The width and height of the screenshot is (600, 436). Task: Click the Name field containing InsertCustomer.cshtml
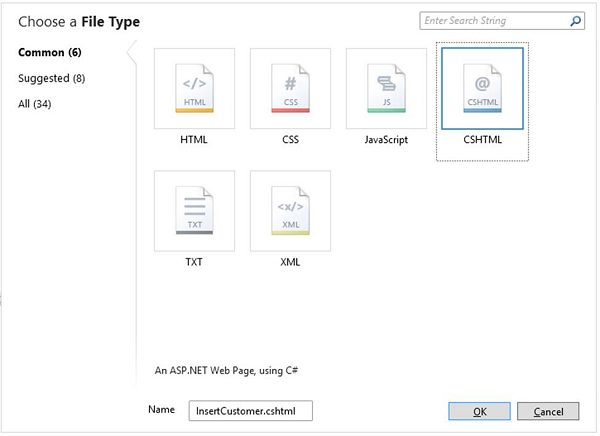coord(250,411)
